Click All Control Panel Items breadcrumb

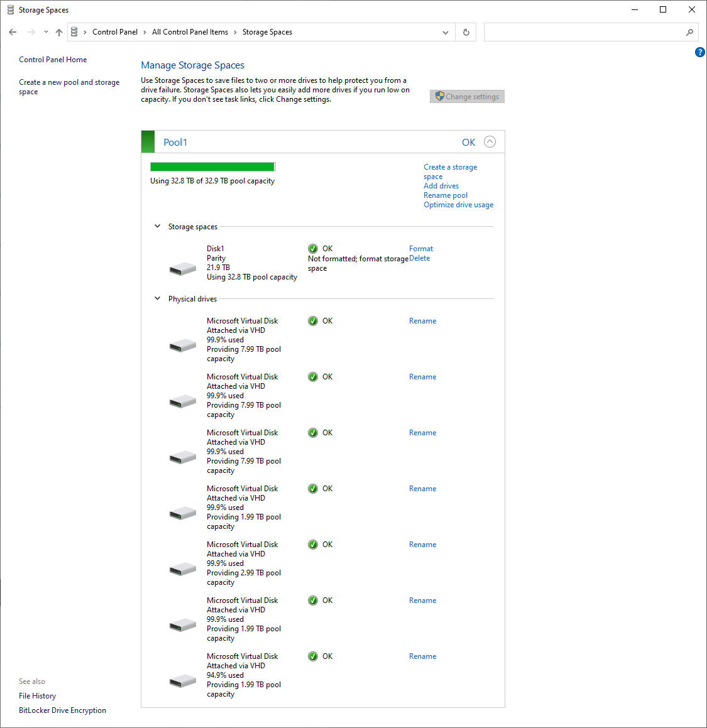pyautogui.click(x=190, y=32)
